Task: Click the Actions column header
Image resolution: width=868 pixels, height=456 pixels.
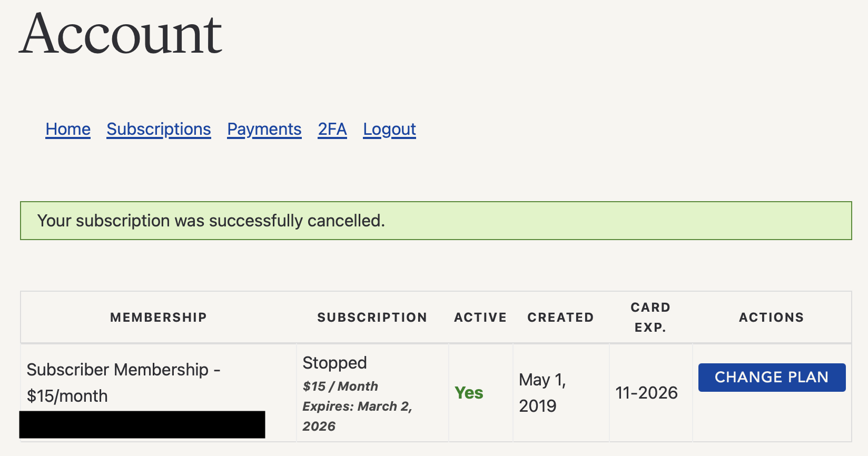Action: point(771,318)
